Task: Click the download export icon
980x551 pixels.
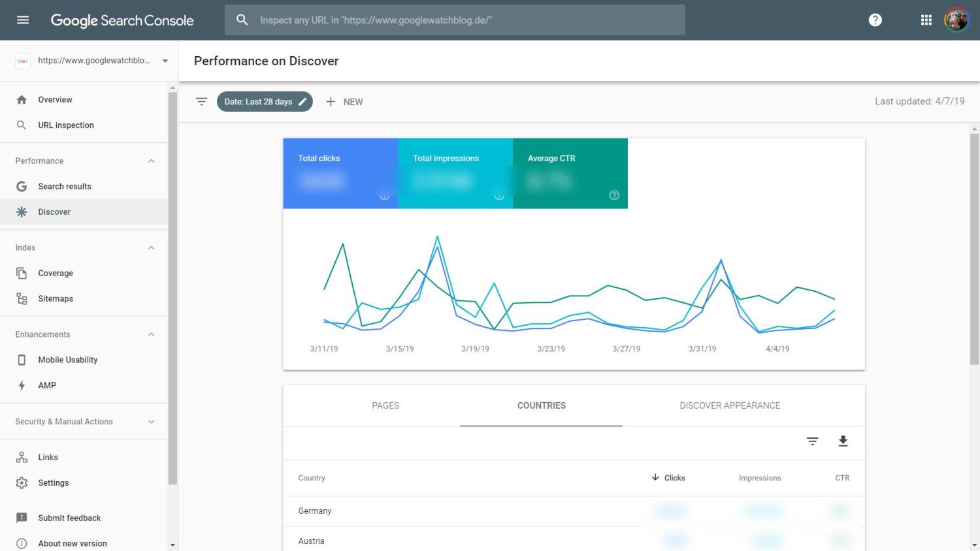Action: pyautogui.click(x=843, y=441)
